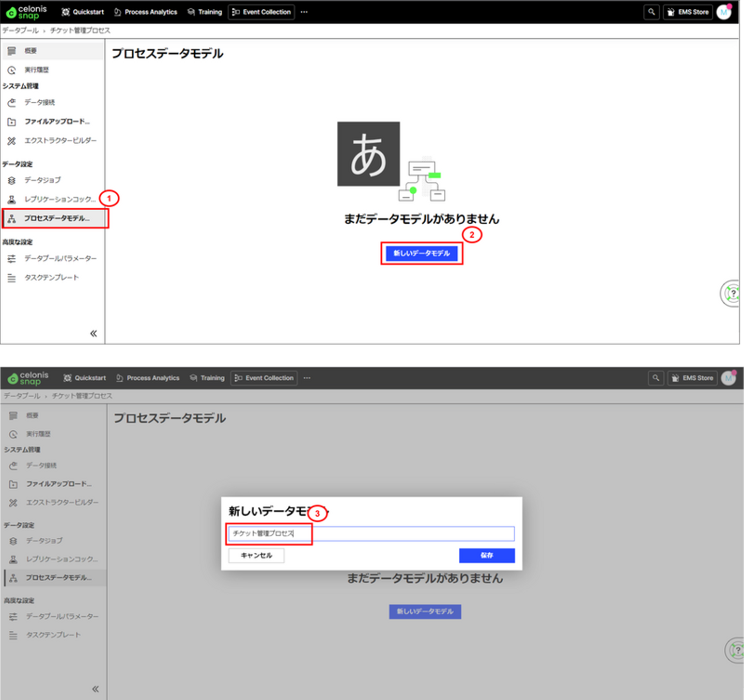Click the search icon in upper screenshot header
This screenshot has width=744, height=700.
652,12
